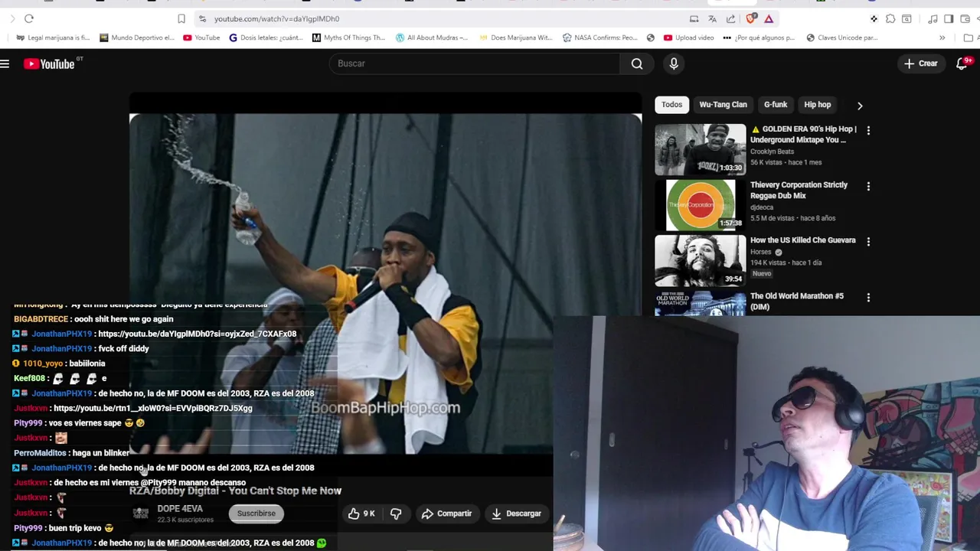The width and height of the screenshot is (980, 551).
Task: Click the 'Thievery Corporation Strictly Reggae Dub Mix' title
Action: (799, 190)
